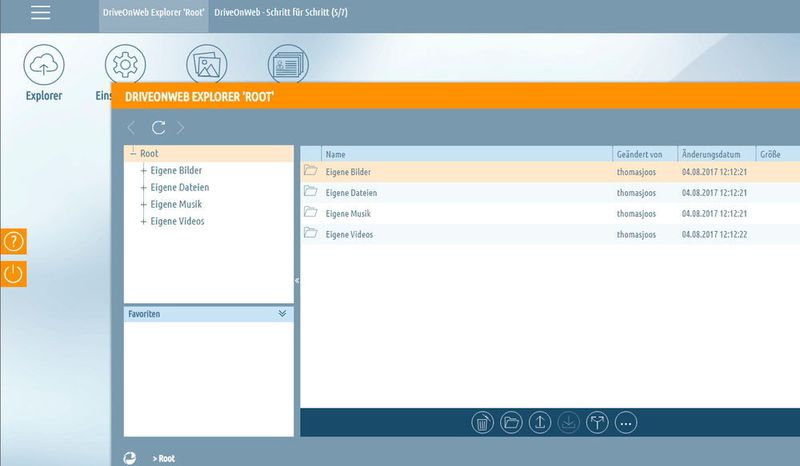The width and height of the screenshot is (800, 466).
Task: Open the Explorer cloud upload icon
Action: [x=44, y=65]
